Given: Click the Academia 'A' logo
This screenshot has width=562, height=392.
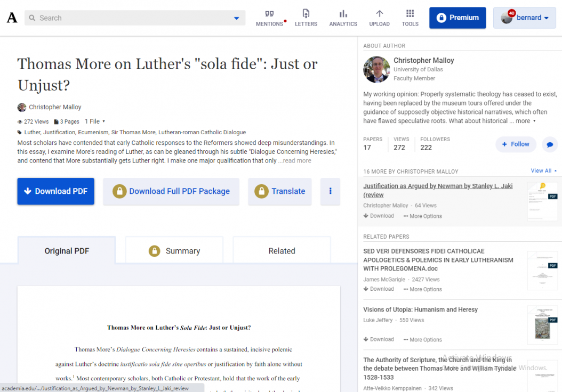Looking at the screenshot, I should pyautogui.click(x=12, y=18).
